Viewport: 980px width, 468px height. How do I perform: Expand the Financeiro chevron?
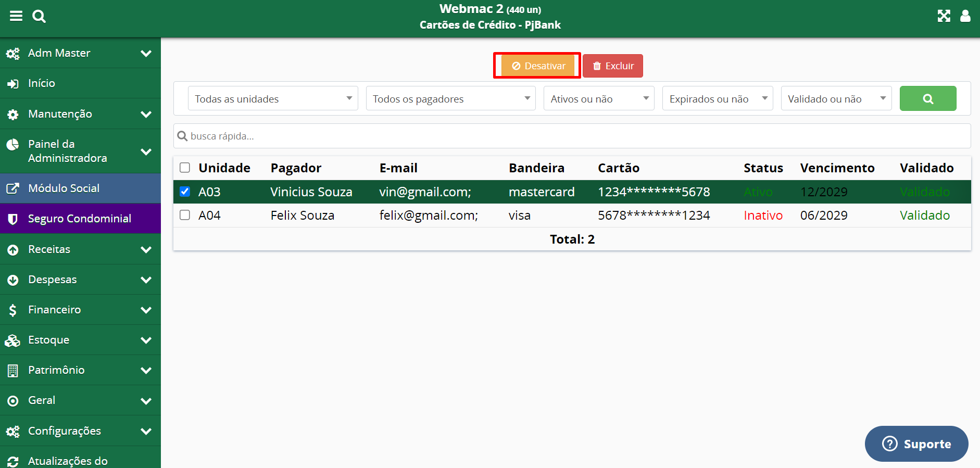(x=146, y=310)
